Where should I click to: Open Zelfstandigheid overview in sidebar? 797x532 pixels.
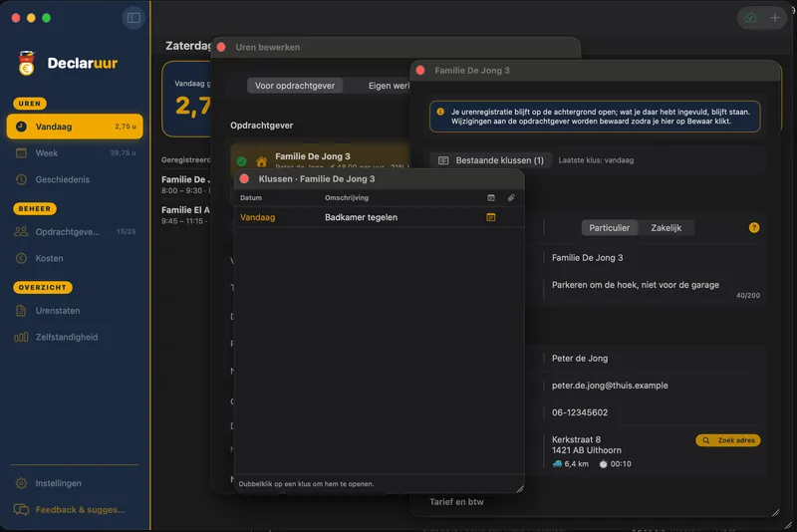(x=75, y=337)
